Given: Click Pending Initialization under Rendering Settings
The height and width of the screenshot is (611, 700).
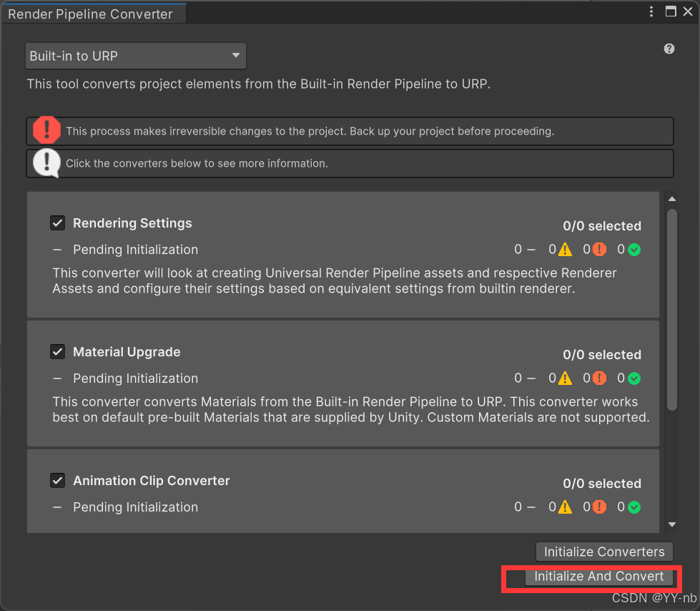Looking at the screenshot, I should (x=135, y=250).
